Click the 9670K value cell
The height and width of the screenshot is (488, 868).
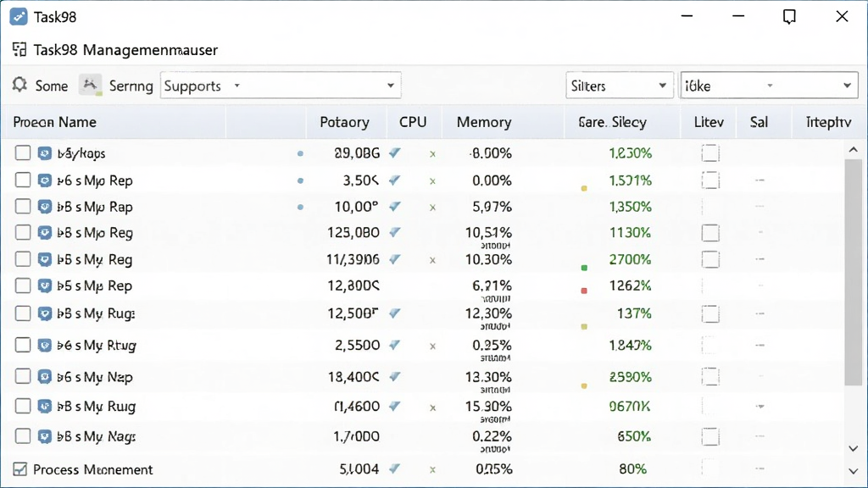click(x=630, y=407)
